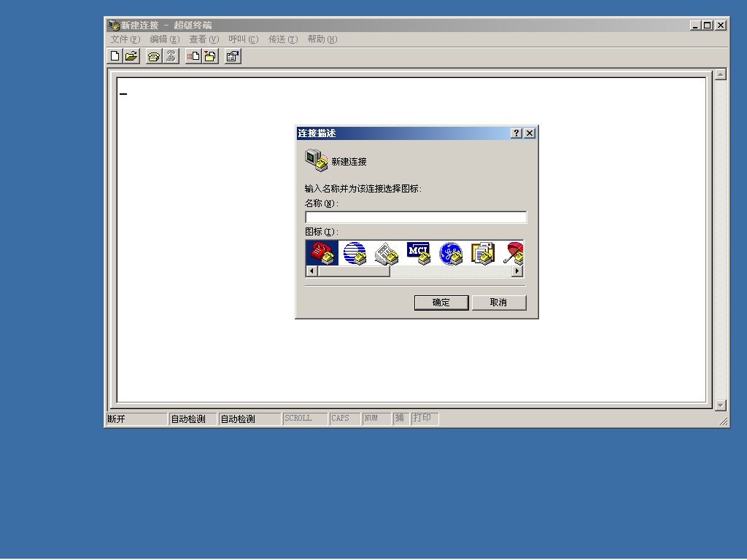Click the first 自动检测 status bar entry
Screen dimensions: 747x560
pyautogui.click(x=193, y=419)
